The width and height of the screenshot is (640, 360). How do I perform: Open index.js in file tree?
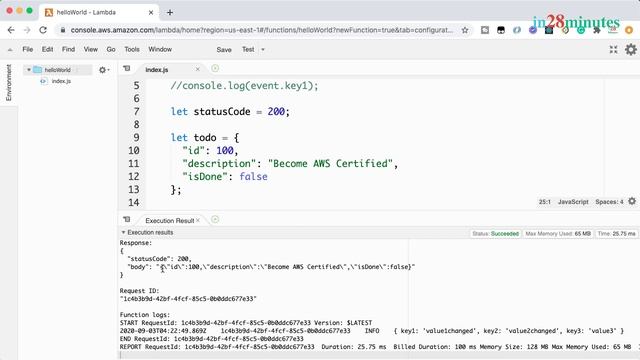(x=61, y=81)
